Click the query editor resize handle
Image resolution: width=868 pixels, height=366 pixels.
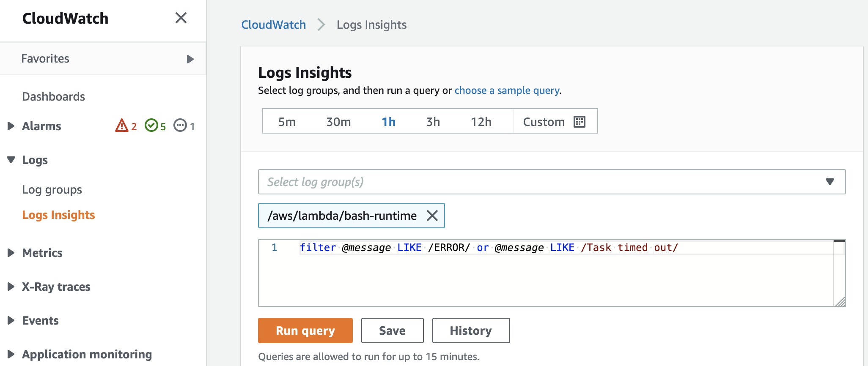(x=840, y=301)
